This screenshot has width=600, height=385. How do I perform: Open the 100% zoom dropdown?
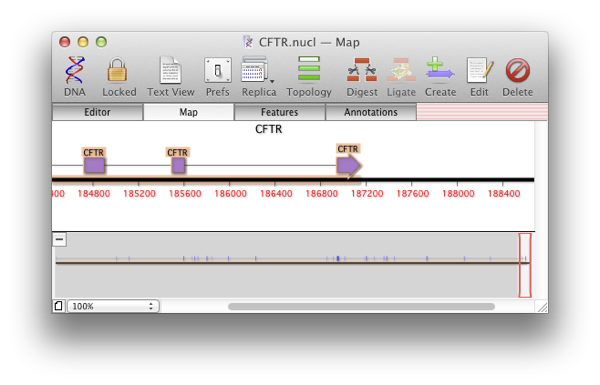(113, 306)
